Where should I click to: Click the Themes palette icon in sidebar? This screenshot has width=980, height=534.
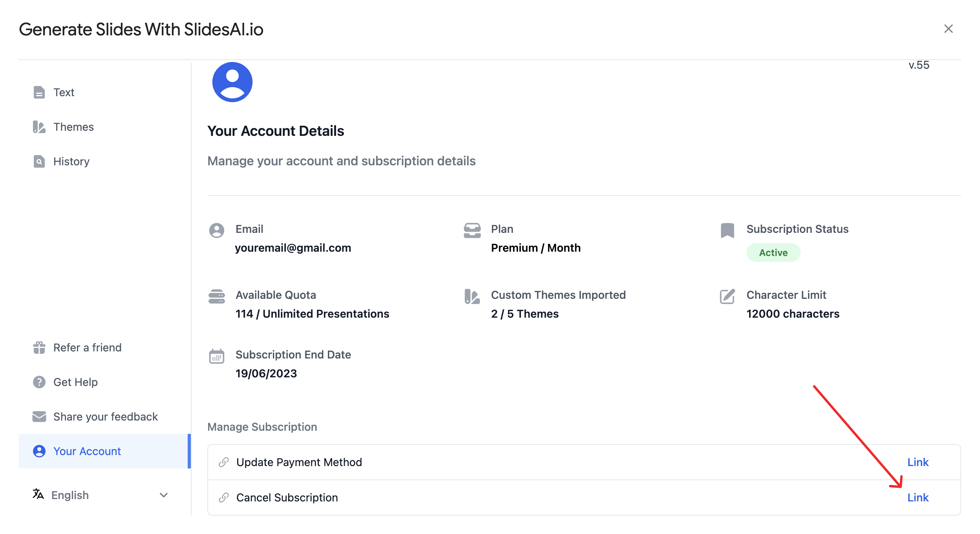coord(39,127)
